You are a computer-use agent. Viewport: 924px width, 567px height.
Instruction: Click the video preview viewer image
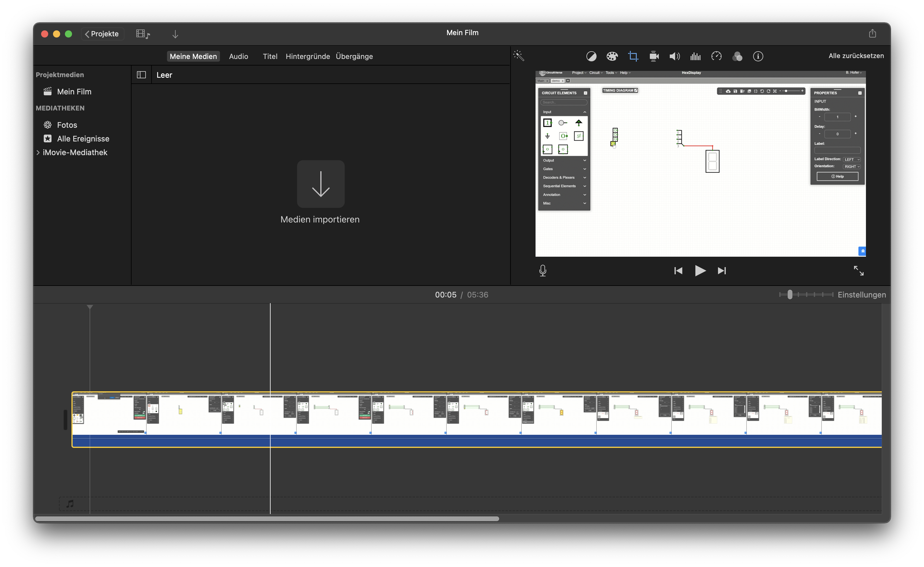click(x=700, y=163)
